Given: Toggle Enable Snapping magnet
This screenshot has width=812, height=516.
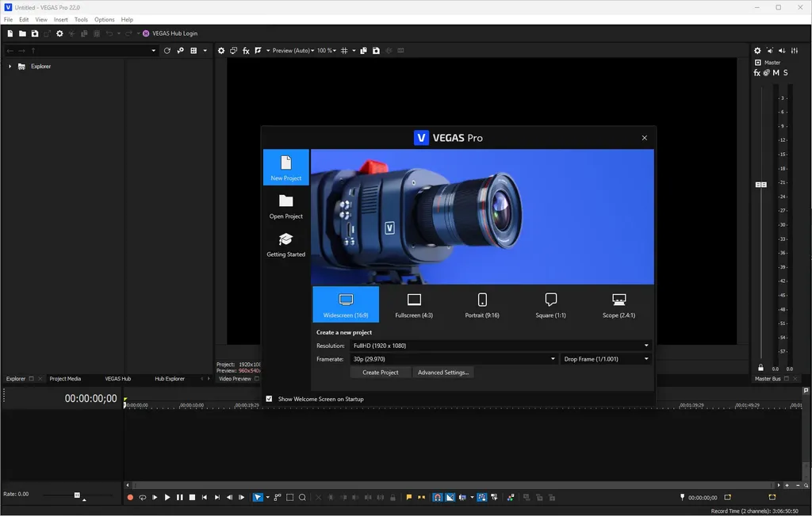Looking at the screenshot, I should (x=438, y=497).
